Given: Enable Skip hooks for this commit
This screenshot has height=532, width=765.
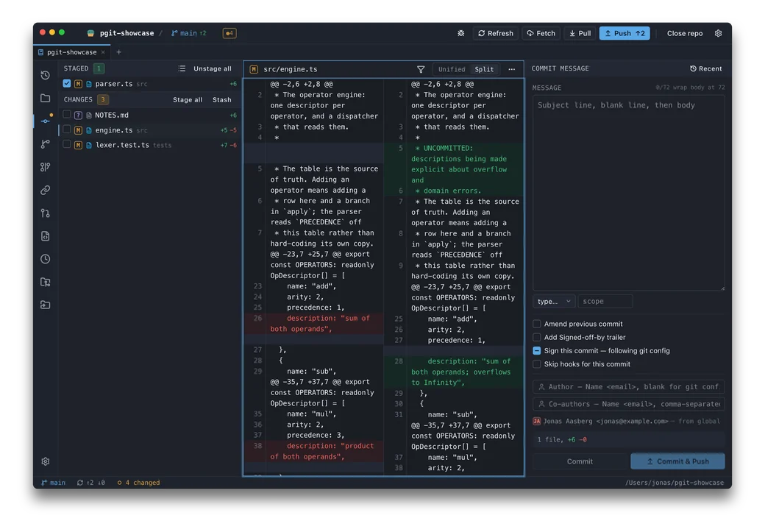Looking at the screenshot, I should 537,364.
